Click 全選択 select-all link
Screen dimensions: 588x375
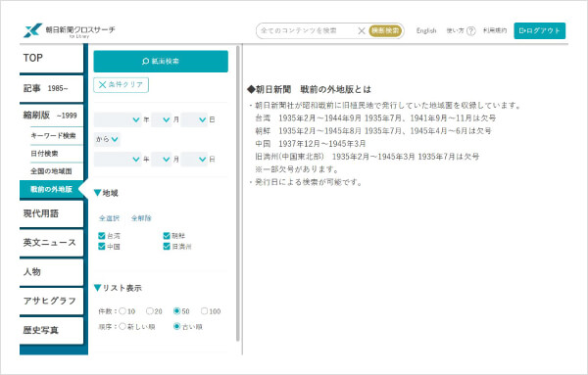pos(109,218)
